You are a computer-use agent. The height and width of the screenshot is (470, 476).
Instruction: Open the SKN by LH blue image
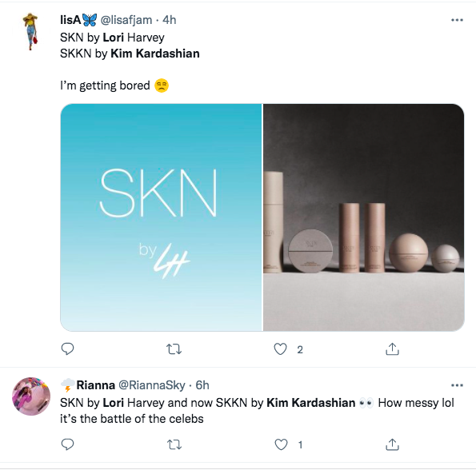[x=161, y=217]
